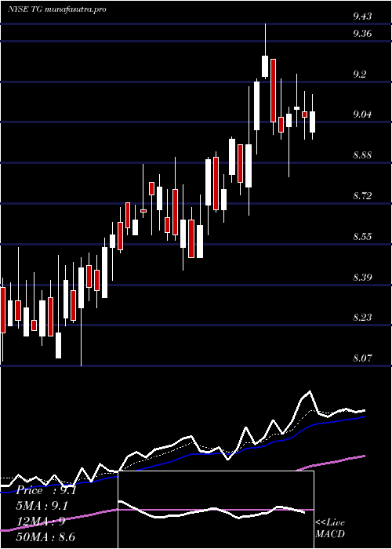Screen dimensions: 392x549
Task: Click the 5MA : 9.1 readout
Action: (42, 506)
